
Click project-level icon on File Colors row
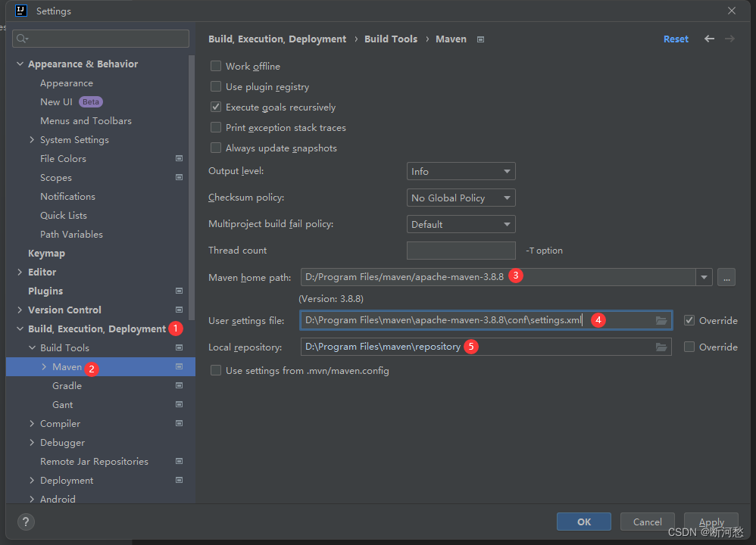coord(179,158)
